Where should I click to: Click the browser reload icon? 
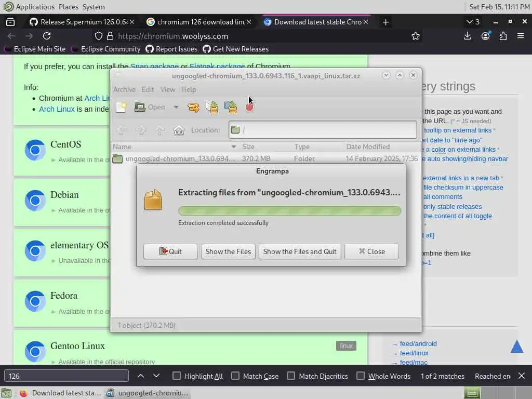pyautogui.click(x=47, y=36)
